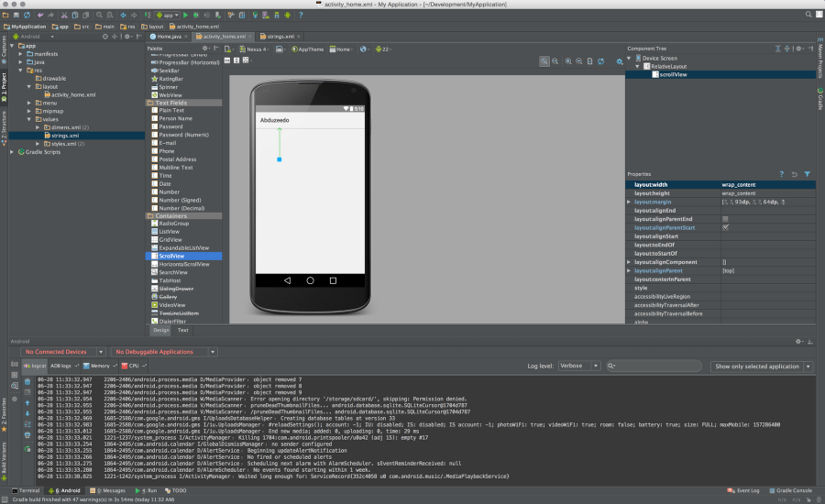Click the Undo arrow icon
This screenshot has height=504, width=825.
click(x=40, y=16)
